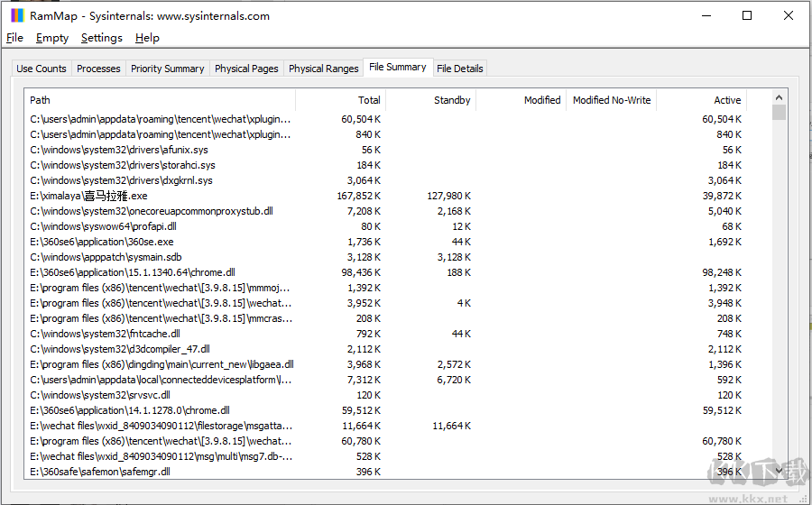This screenshot has height=505, width=812.
Task: Switch to the Priority Summary tab
Action: 167,69
